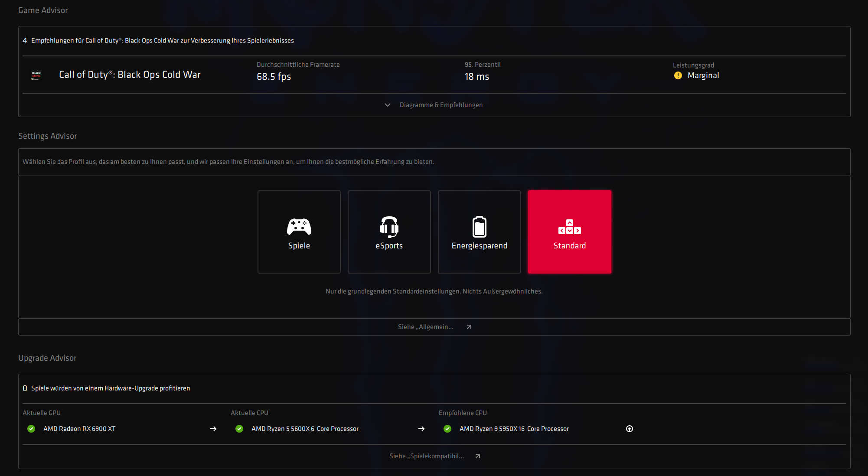The height and width of the screenshot is (476, 868).
Task: Click the gamepad icon in Spiele profile
Action: coord(299,226)
